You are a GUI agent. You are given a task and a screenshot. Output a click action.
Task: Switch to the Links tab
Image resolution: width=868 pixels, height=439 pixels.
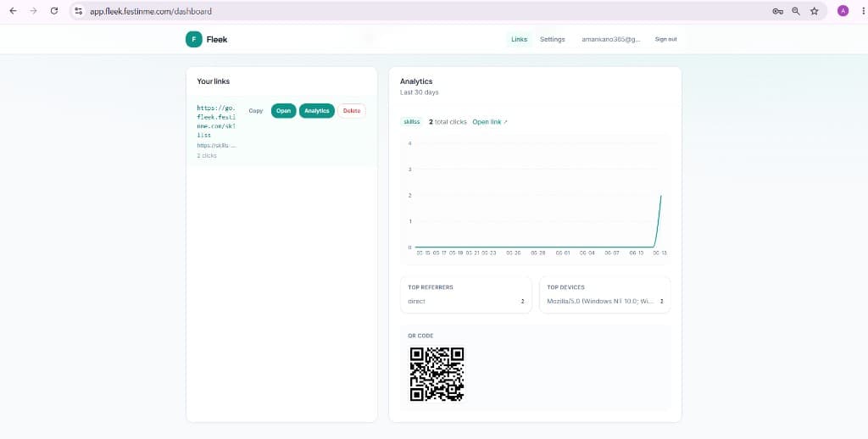click(x=520, y=39)
